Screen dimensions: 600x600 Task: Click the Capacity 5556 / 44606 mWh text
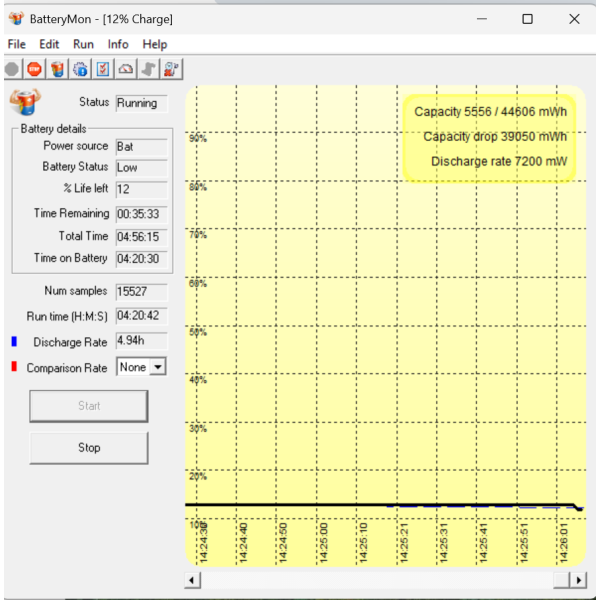tap(490, 112)
